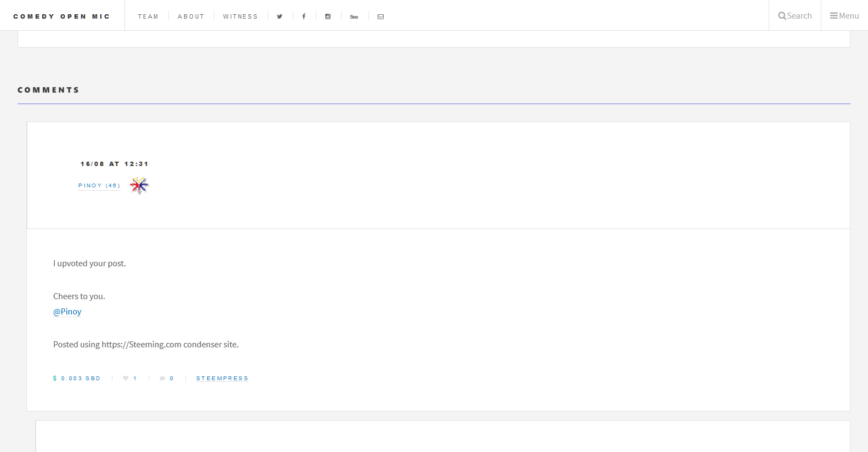The image size is (868, 452).
Task: Click Pinoy's starburst avatar image
Action: coord(139,186)
